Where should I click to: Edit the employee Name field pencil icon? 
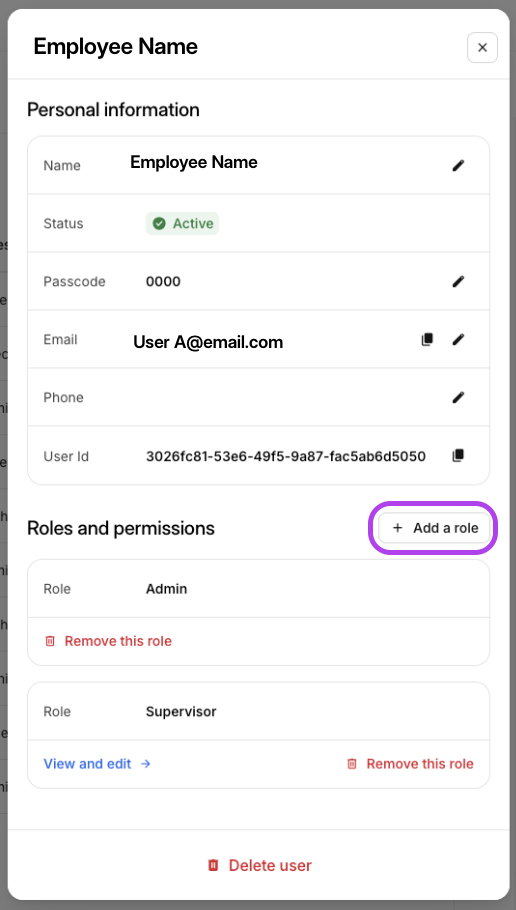click(x=458, y=165)
